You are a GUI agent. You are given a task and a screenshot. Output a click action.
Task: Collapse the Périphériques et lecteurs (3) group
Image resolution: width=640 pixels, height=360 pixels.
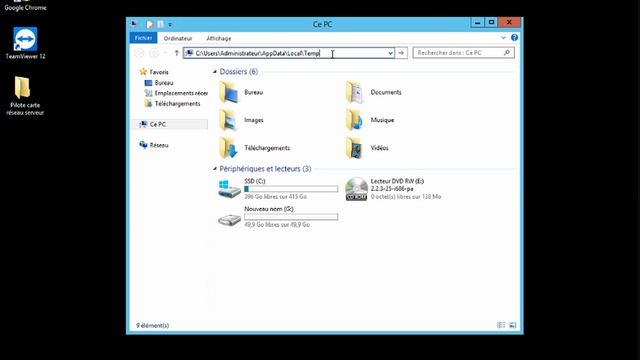pos(215,169)
